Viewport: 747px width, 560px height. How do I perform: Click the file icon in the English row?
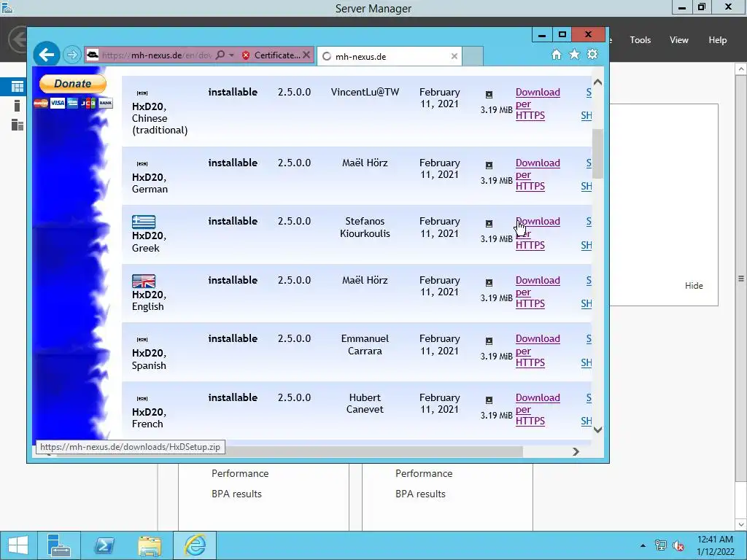tap(489, 282)
